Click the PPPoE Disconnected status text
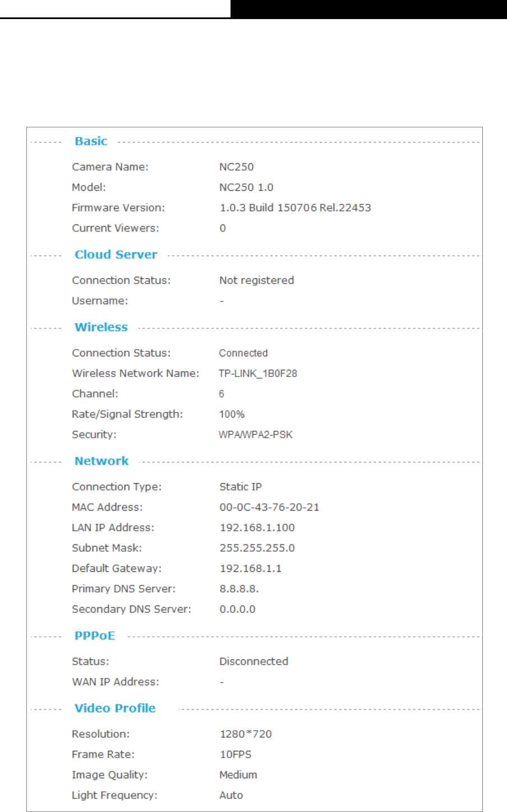507x812 pixels. coord(253,662)
